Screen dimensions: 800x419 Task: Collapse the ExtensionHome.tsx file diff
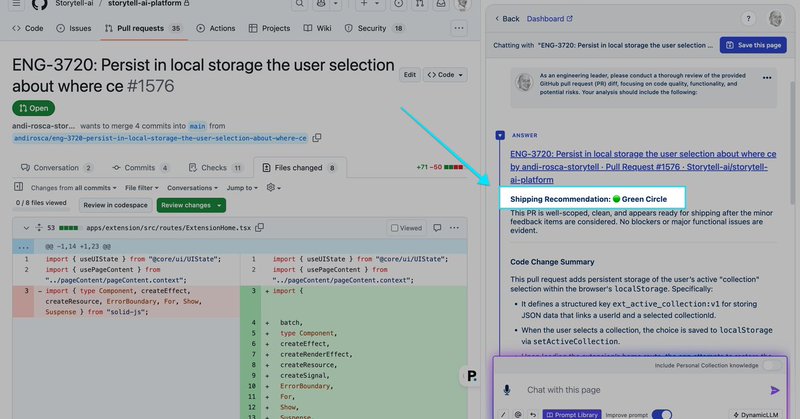pos(26,228)
